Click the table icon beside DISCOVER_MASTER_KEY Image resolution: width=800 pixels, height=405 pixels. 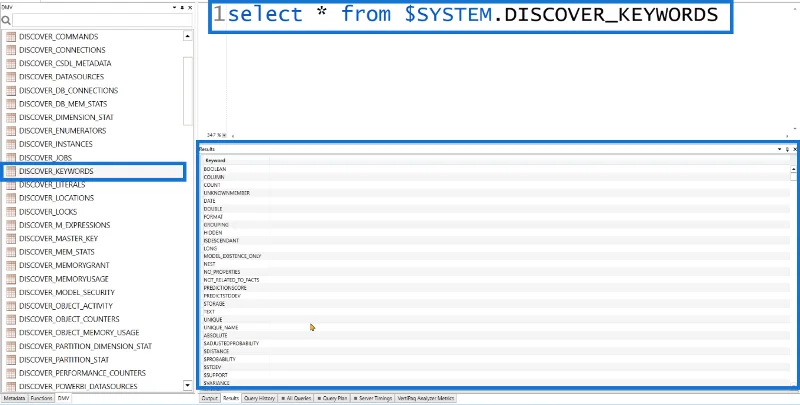11,238
